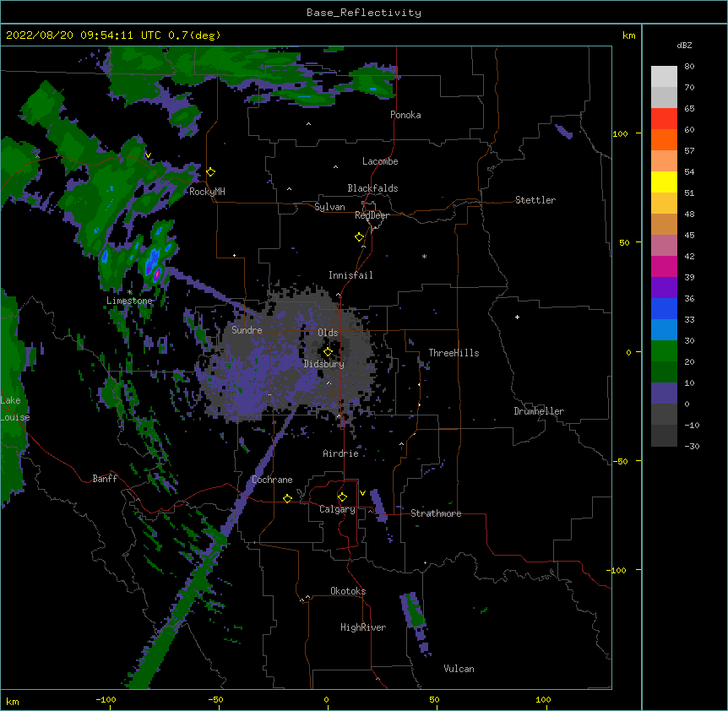Select the Drumheller label
728x711 pixels.
[x=539, y=411]
